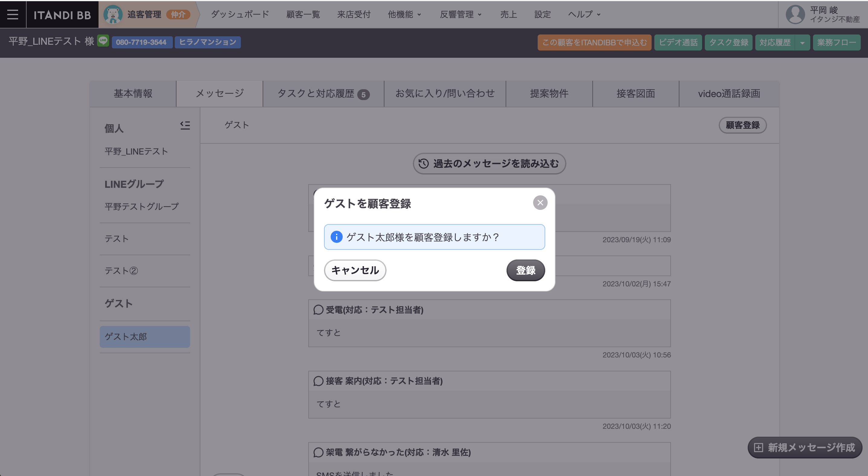Viewport: 868px width, 476px height.
Task: Open the hamburger menu icon
Action: [13, 15]
